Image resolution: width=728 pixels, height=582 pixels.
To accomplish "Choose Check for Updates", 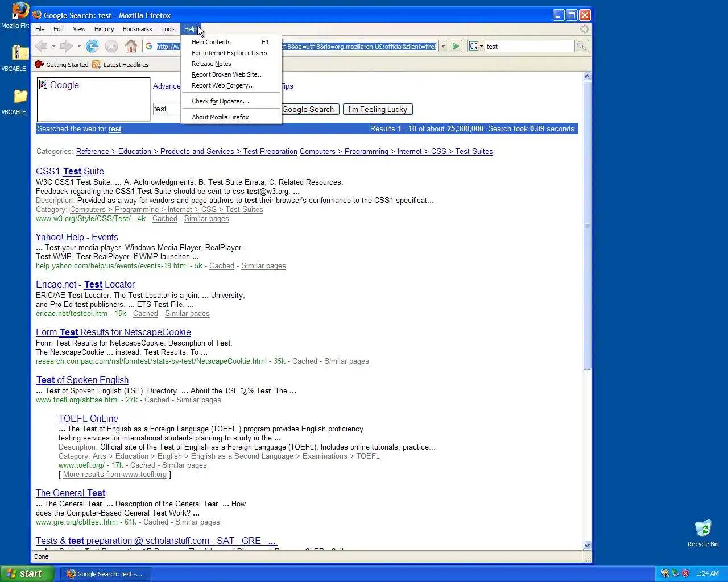I will [x=231, y=101].
